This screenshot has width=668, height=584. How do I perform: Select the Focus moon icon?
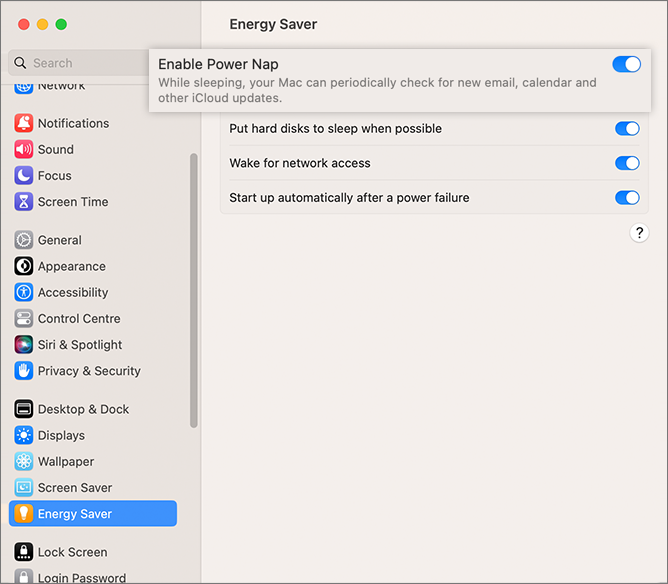coord(24,175)
